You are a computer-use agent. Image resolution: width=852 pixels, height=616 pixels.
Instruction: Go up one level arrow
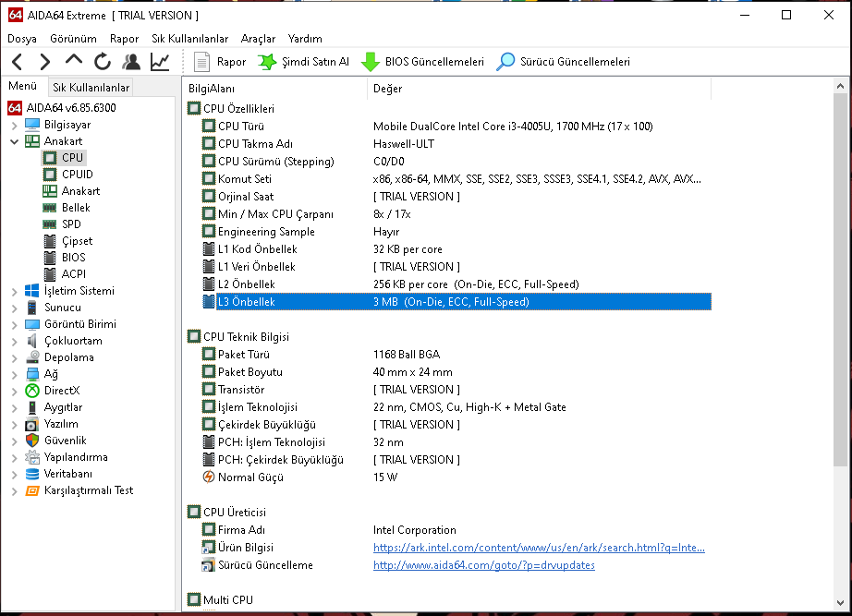74,61
